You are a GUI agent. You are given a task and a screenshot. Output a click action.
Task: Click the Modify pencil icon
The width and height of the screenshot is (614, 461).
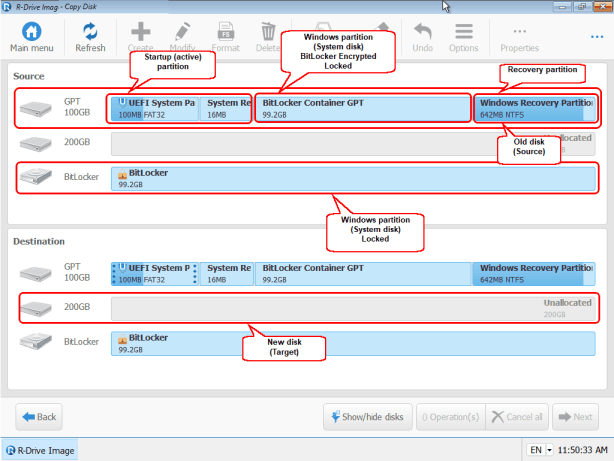point(182,32)
